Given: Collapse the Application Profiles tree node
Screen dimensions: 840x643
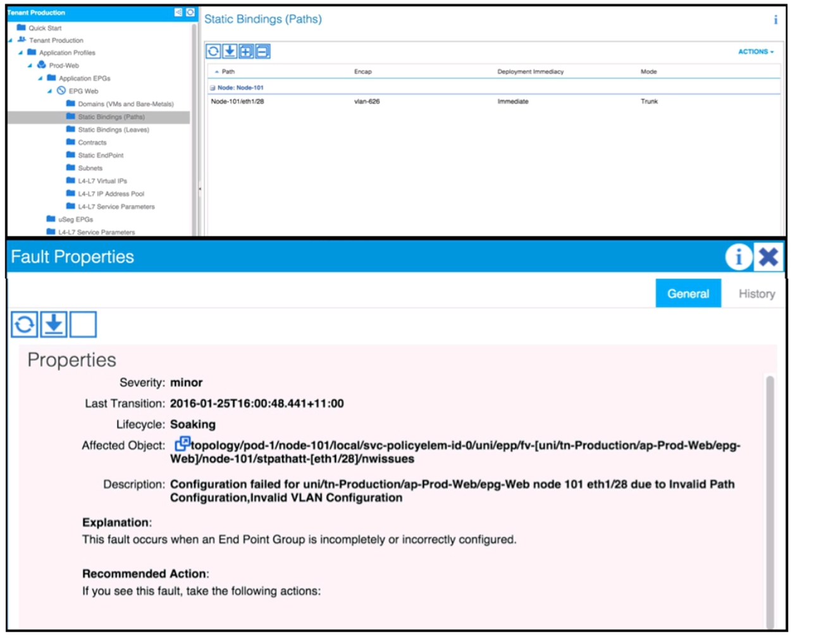Looking at the screenshot, I should pos(20,53).
